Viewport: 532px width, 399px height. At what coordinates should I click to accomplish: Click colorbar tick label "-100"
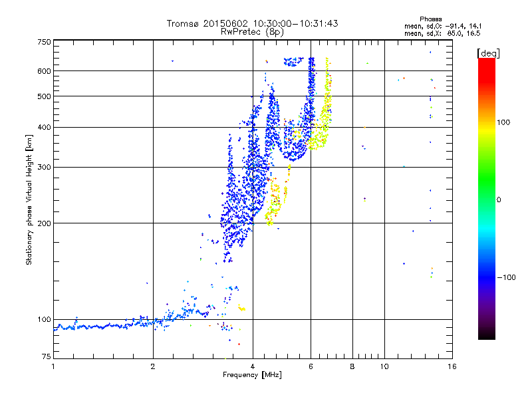(506, 277)
